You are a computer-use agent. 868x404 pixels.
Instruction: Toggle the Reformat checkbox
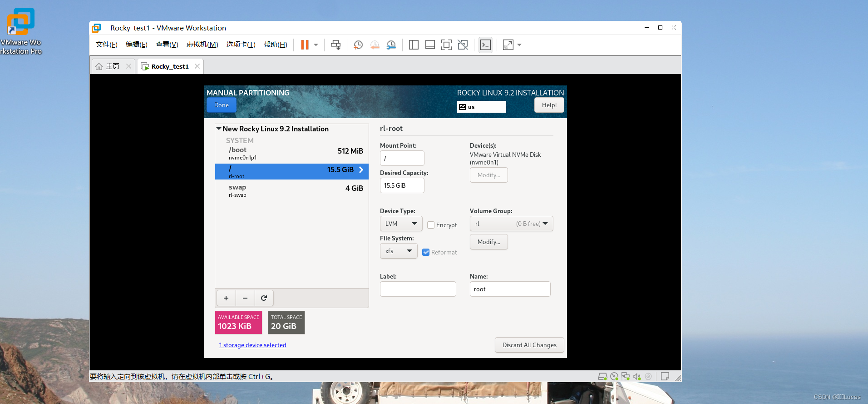(x=426, y=252)
